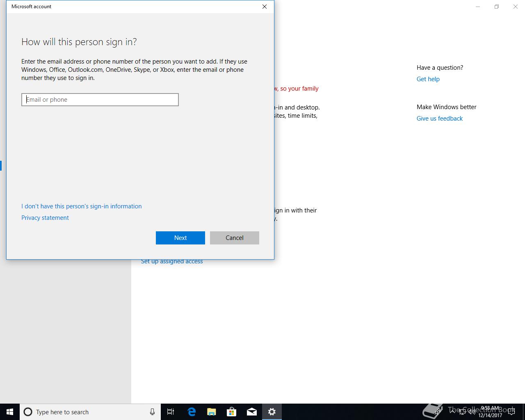Click the microphone icon in search box

point(152,412)
